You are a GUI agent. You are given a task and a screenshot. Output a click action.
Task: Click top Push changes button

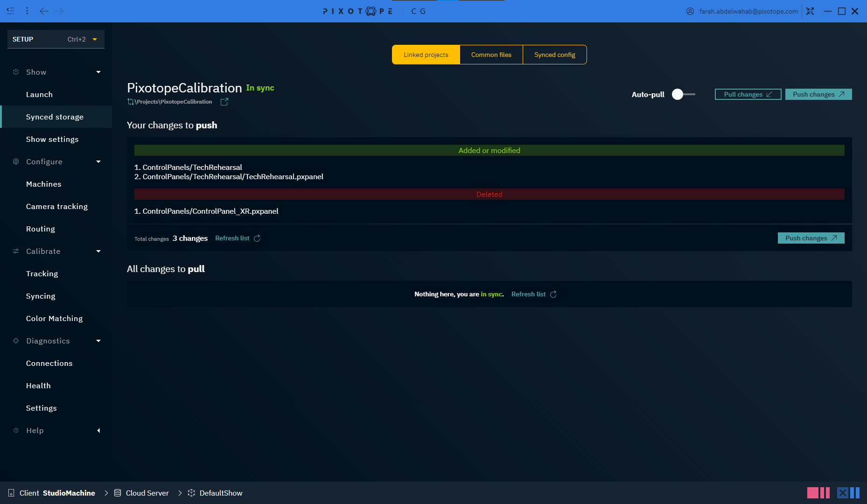coord(818,94)
